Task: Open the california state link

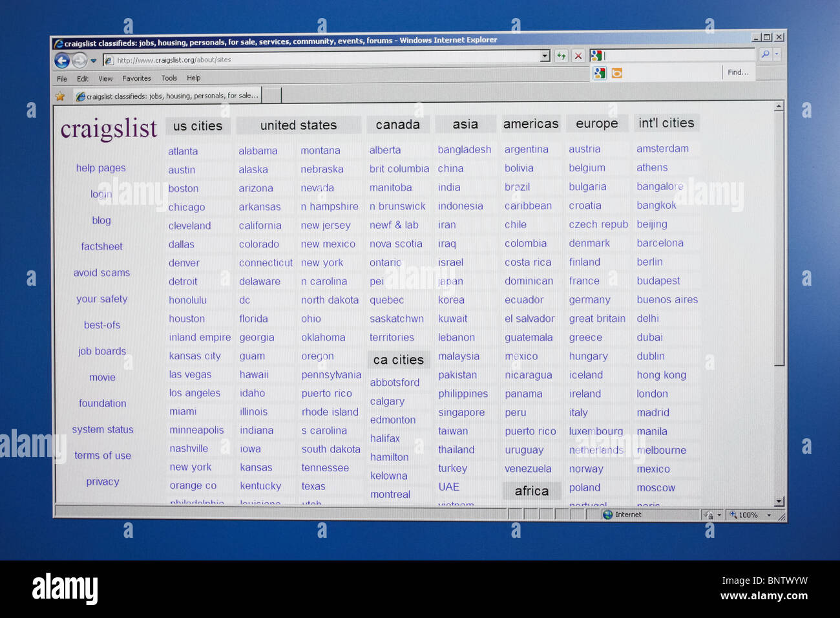Action: [260, 226]
